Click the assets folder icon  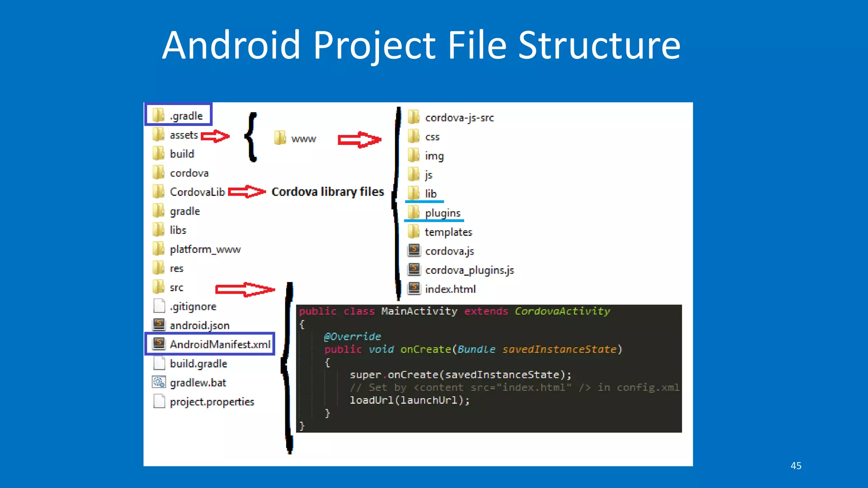pyautogui.click(x=159, y=134)
